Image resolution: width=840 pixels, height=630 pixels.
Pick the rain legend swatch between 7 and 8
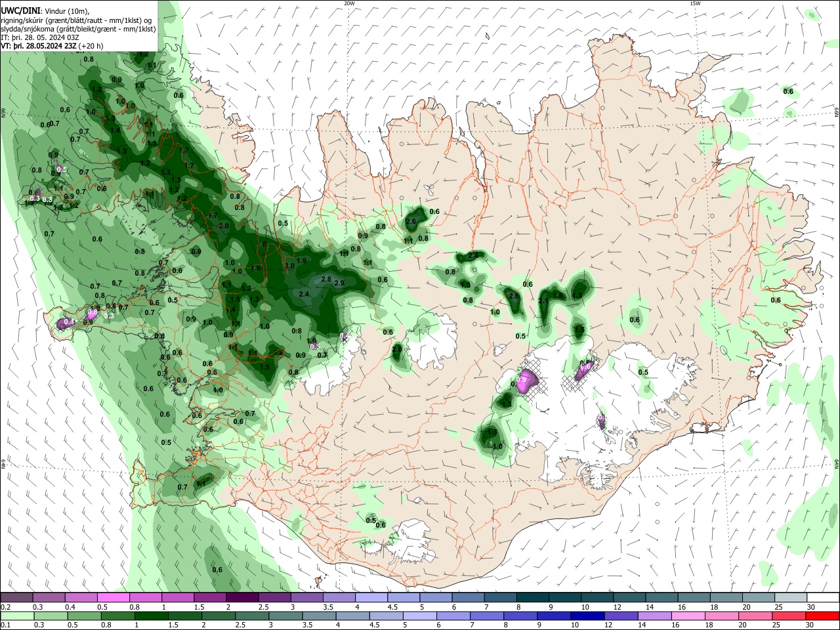click(486, 616)
